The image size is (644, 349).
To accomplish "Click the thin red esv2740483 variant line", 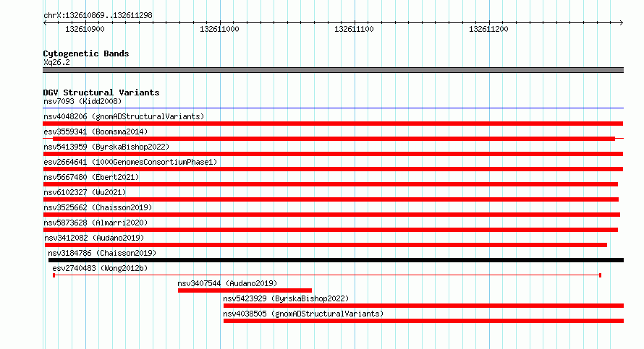I will coord(327,275).
